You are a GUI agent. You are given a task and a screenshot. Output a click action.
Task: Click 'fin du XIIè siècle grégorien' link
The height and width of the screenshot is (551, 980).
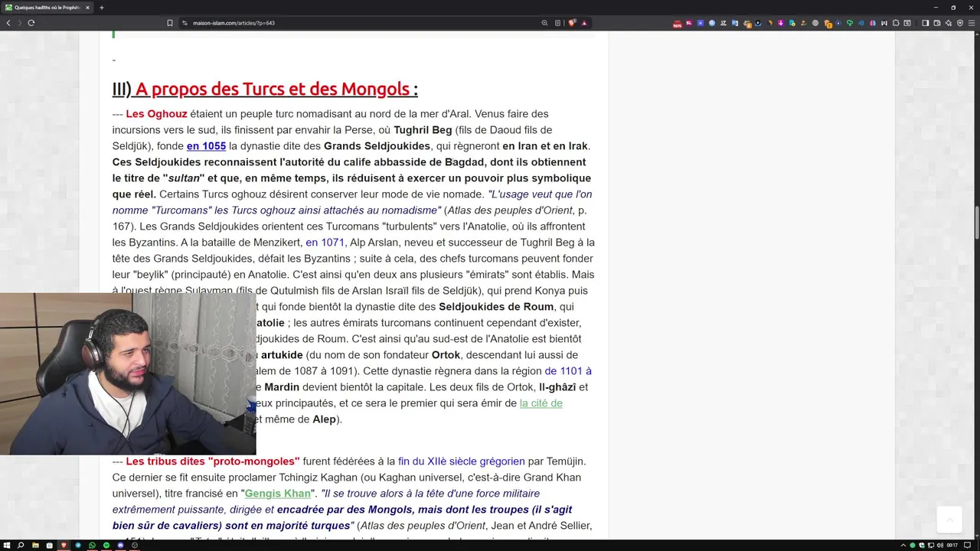(x=462, y=461)
